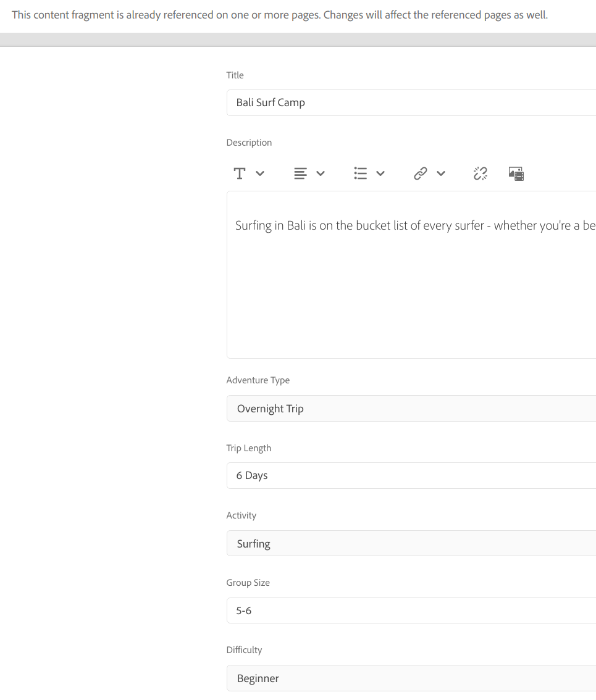Expand the link options chevron
Screen dimensions: 596x700
point(441,173)
